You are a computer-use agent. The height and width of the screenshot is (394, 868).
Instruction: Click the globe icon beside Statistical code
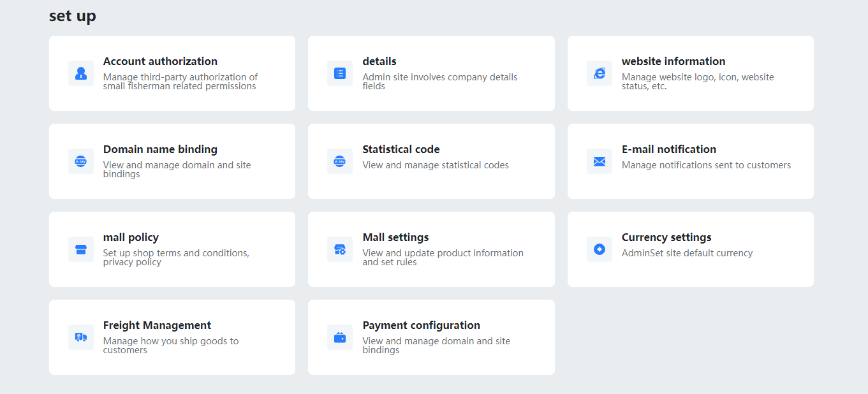tap(340, 161)
